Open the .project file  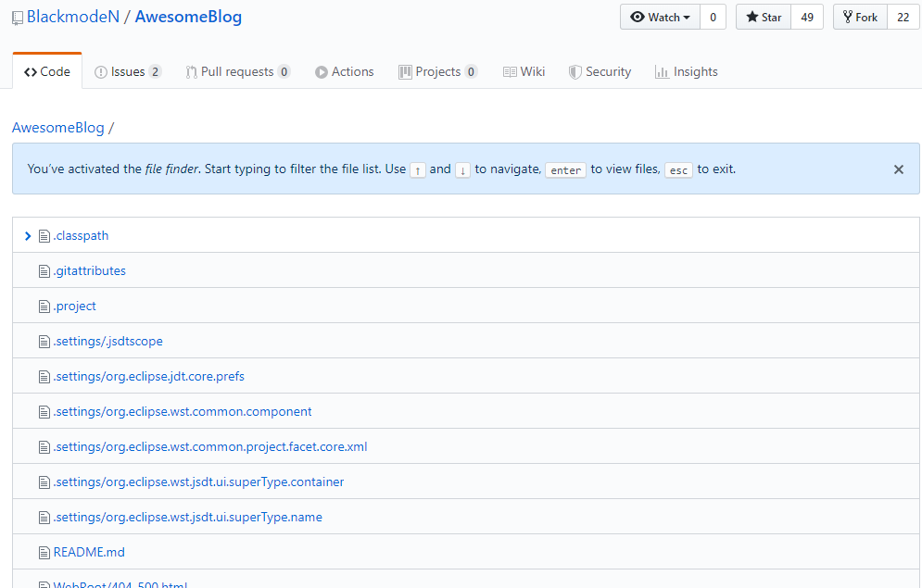pyautogui.click(x=75, y=307)
